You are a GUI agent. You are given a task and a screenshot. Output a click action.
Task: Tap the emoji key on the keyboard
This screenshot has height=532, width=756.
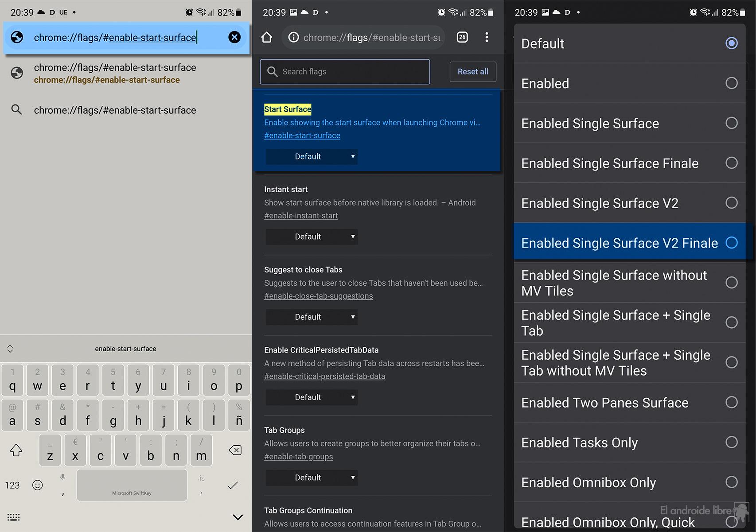click(x=38, y=485)
